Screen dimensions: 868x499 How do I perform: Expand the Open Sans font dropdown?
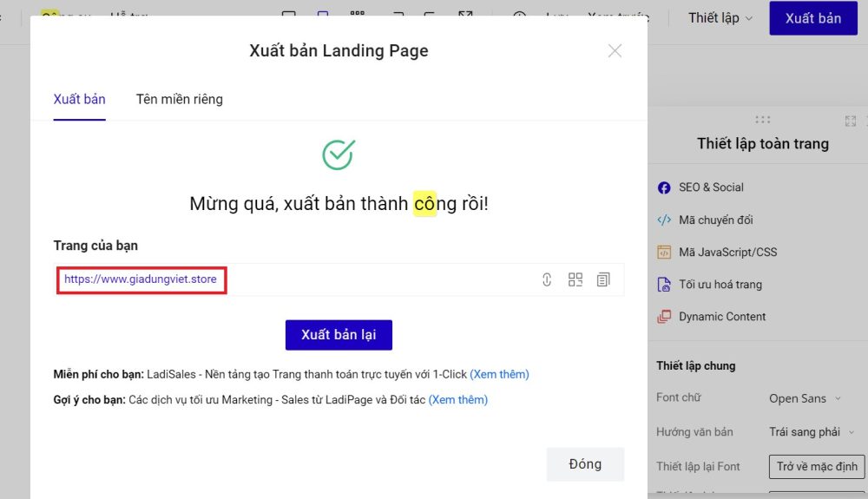pyautogui.click(x=805, y=398)
